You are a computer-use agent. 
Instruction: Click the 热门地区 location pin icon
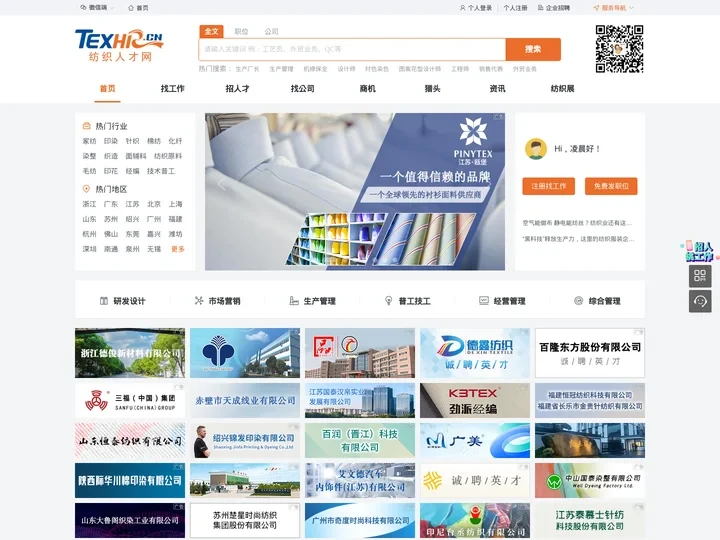pos(86,189)
